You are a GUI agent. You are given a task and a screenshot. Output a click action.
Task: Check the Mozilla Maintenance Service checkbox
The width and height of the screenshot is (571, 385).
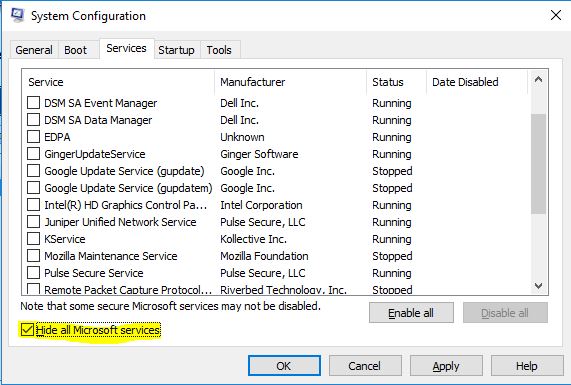point(34,256)
